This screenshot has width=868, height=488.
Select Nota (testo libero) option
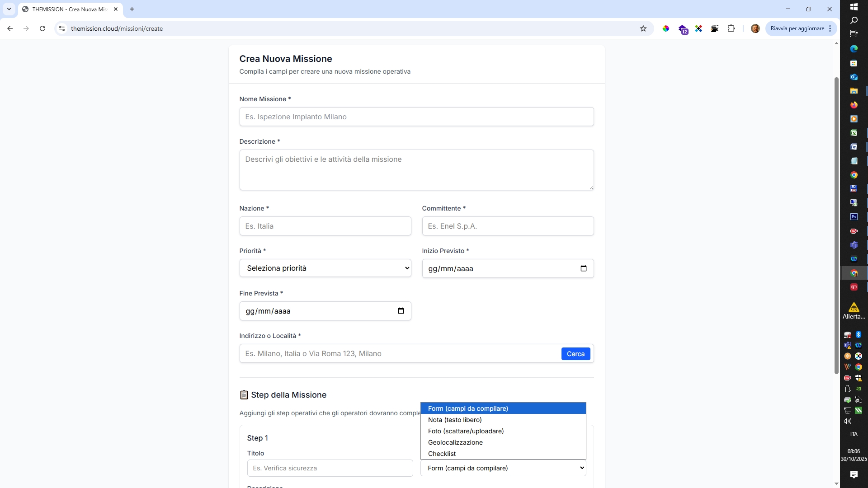click(455, 420)
